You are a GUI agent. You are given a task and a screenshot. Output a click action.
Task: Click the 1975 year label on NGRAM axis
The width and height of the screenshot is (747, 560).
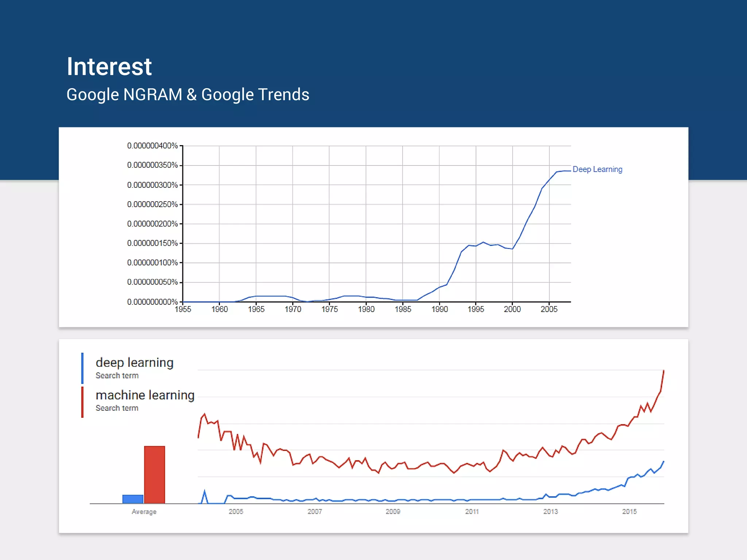329,310
